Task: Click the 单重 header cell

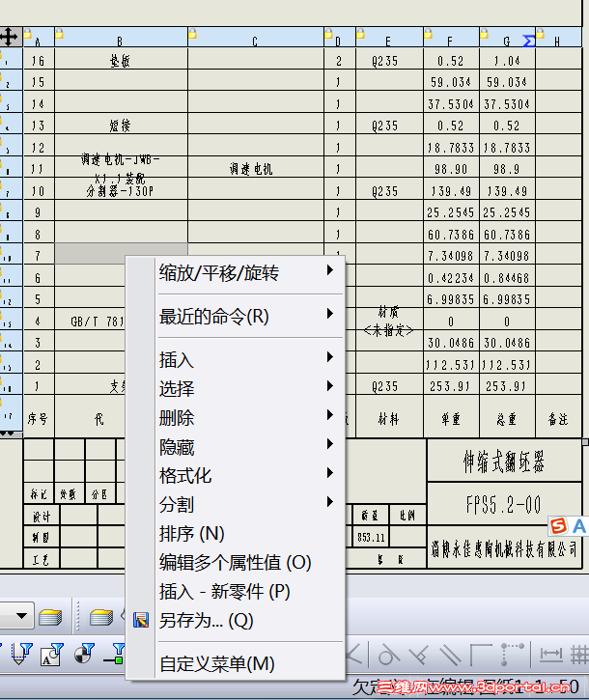Action: pos(451,417)
